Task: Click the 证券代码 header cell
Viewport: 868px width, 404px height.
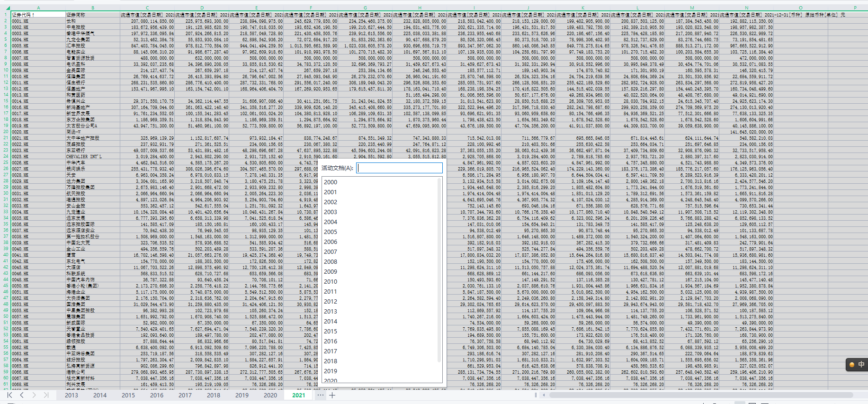Action: click(x=38, y=15)
